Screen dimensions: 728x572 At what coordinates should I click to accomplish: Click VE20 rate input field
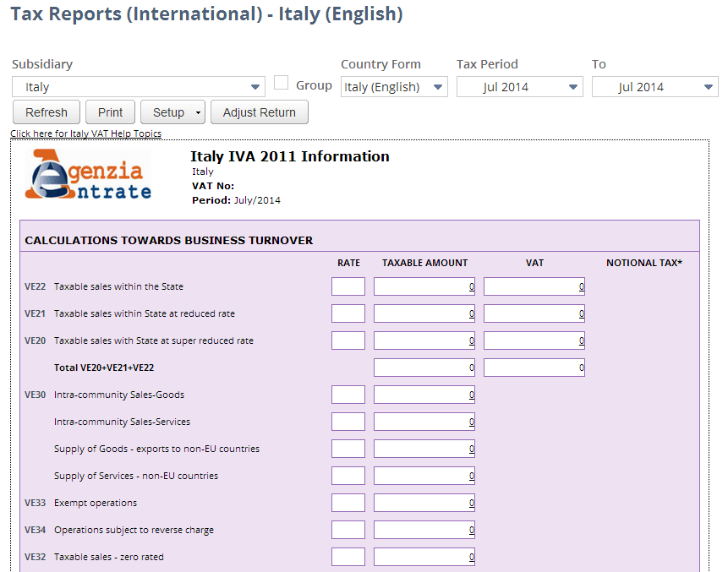click(x=348, y=340)
